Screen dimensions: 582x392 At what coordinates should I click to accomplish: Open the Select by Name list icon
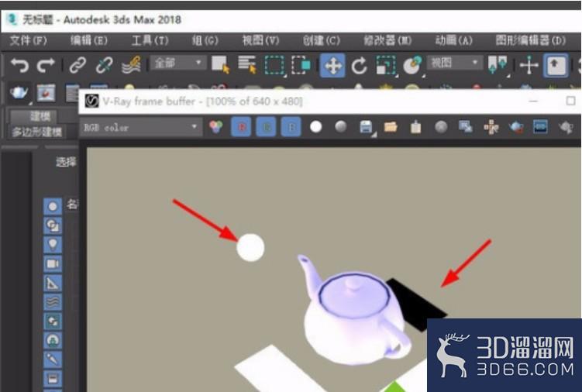247,64
